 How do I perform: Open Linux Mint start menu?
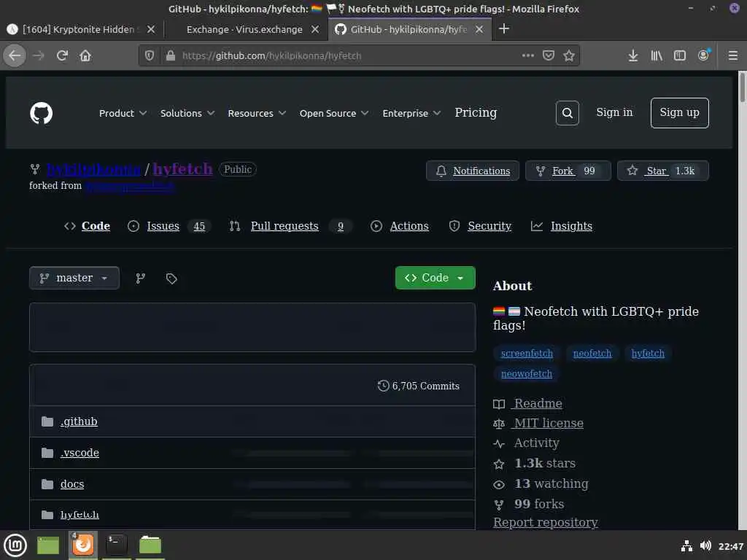15,545
